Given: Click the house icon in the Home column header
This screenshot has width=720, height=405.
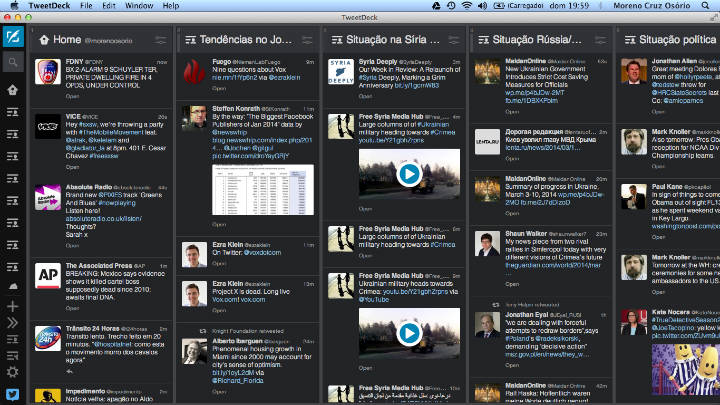Looking at the screenshot, I should (44, 40).
